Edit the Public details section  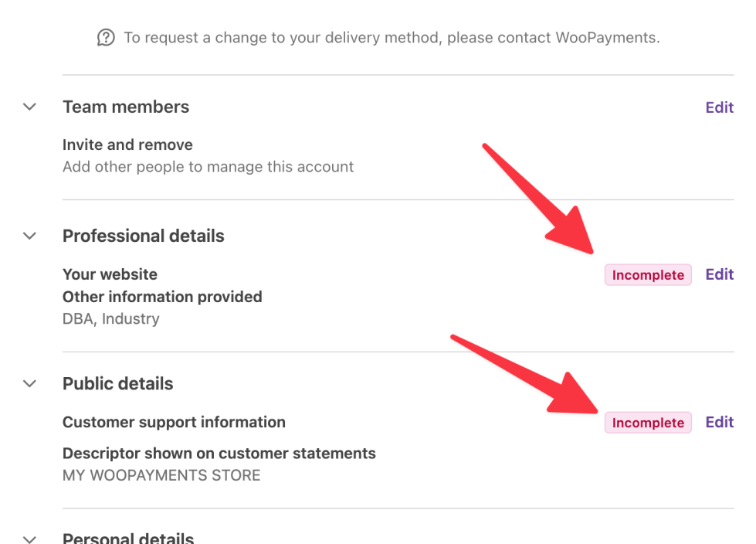coord(720,422)
